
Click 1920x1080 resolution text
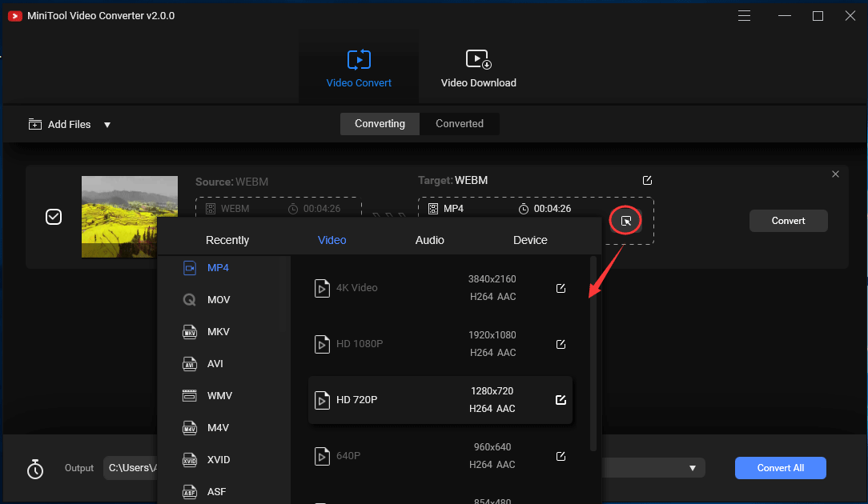(x=492, y=334)
